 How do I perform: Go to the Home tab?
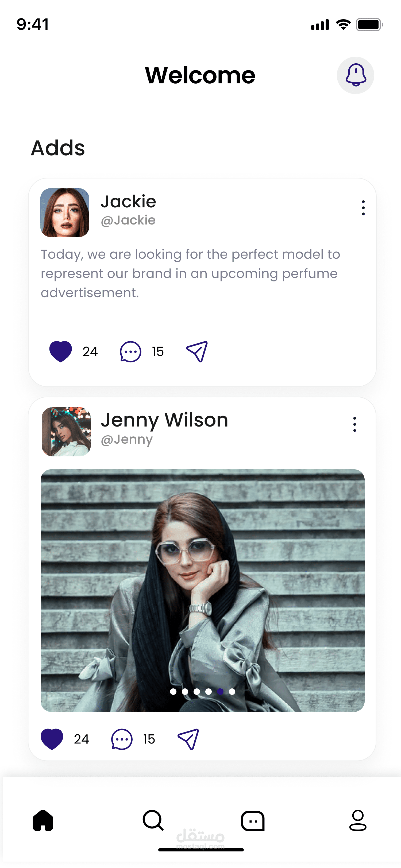tap(43, 820)
